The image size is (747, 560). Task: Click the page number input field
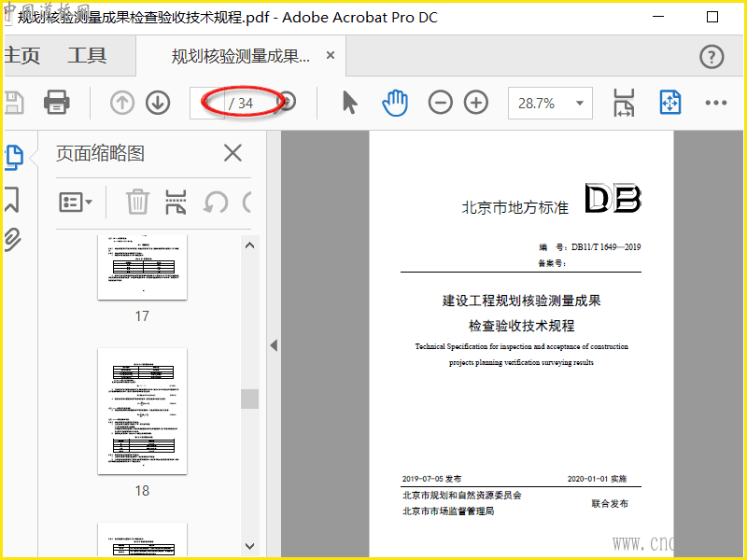click(x=207, y=103)
